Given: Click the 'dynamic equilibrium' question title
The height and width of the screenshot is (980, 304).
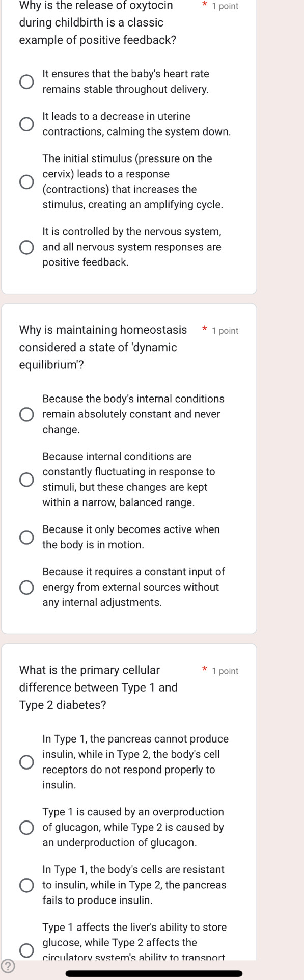Looking at the screenshot, I should (x=97, y=347).
